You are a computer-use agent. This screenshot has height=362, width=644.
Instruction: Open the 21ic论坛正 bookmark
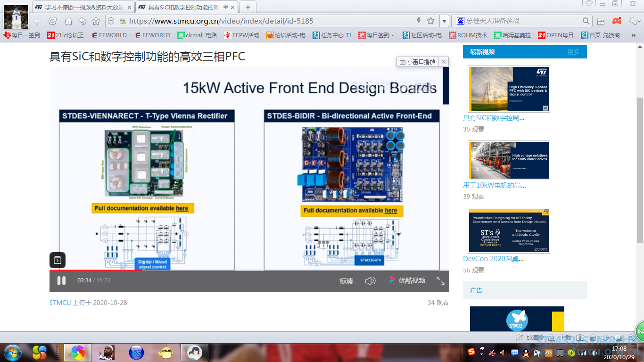(66, 35)
